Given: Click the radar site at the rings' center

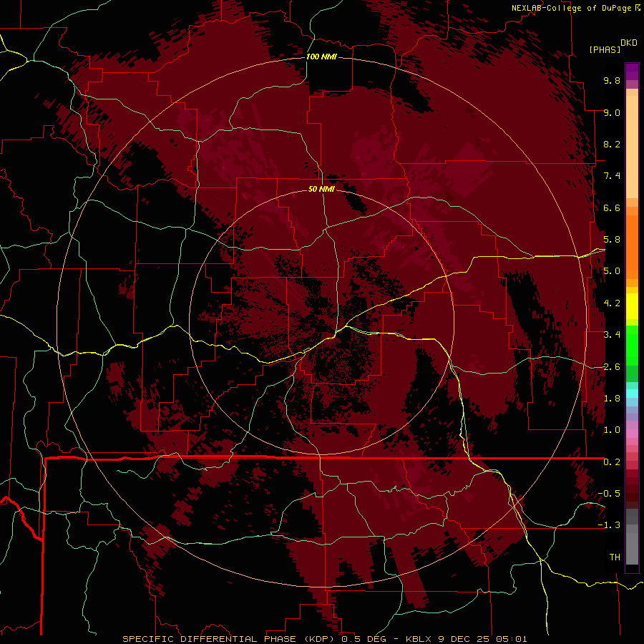Looking at the screenshot, I should (x=321, y=323).
